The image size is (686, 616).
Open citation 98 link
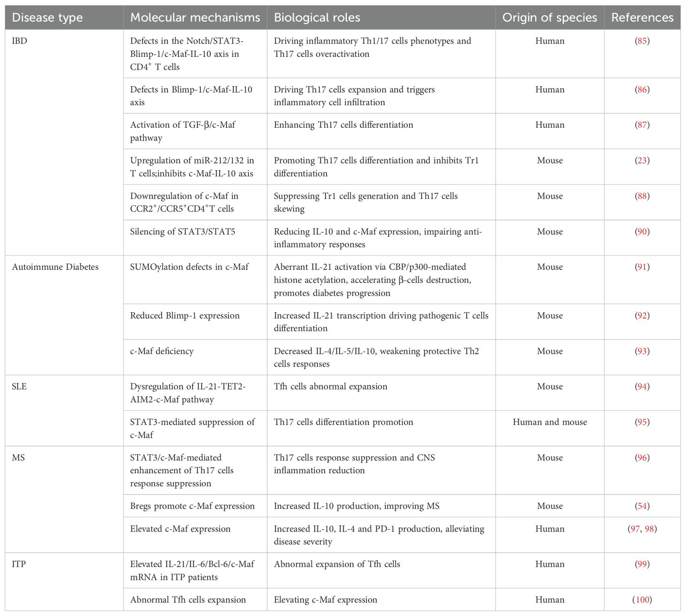[649, 529]
